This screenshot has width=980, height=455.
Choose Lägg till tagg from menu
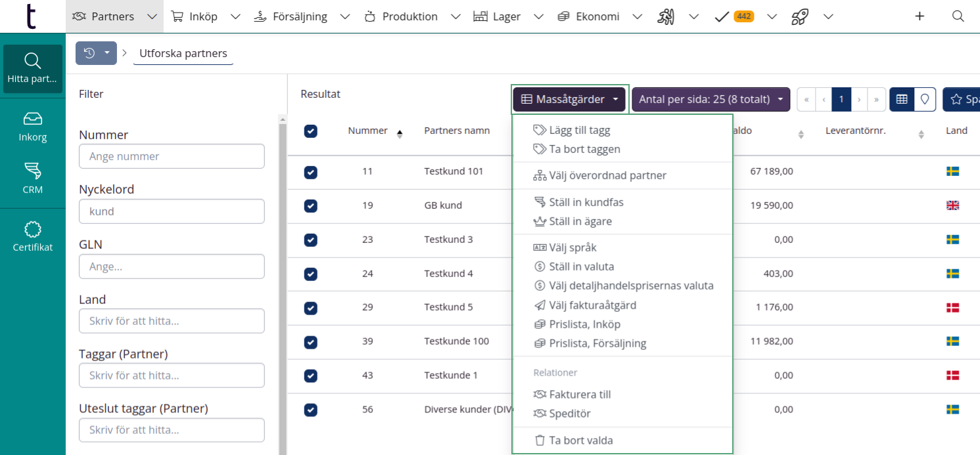[579, 130]
